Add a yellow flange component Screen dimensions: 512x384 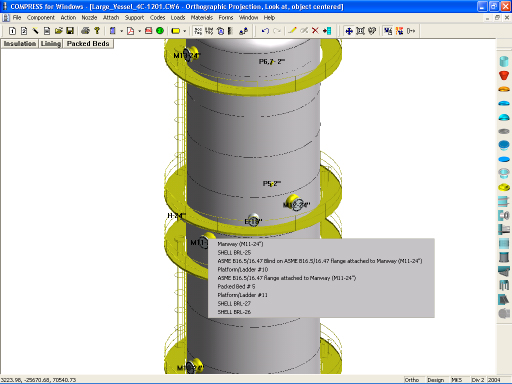pos(504,187)
